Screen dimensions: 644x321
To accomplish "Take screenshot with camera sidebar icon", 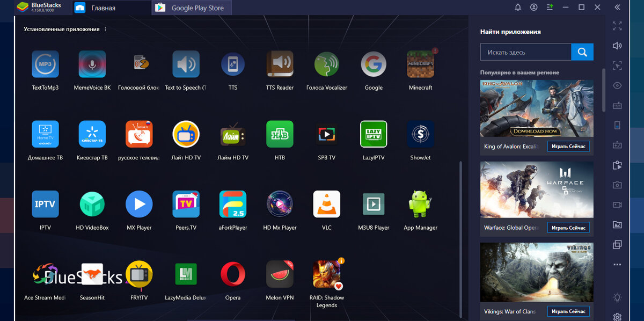I will tap(617, 185).
